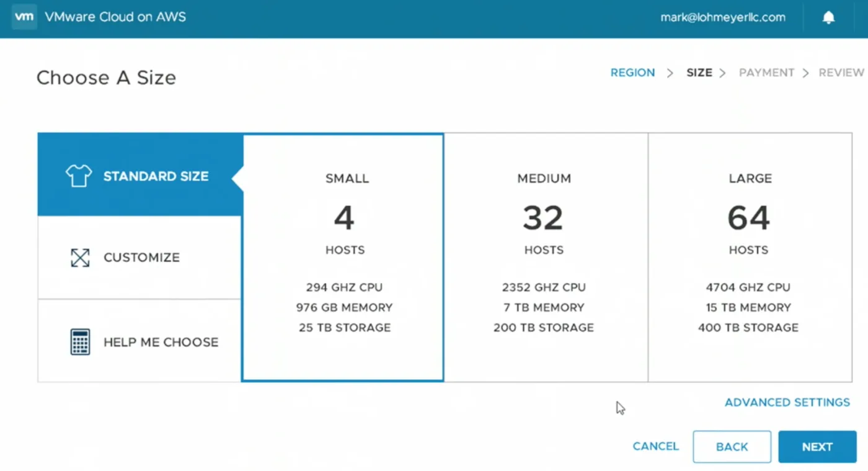Click the calculator Help Me Choose icon
The image size is (868, 471).
(x=80, y=342)
